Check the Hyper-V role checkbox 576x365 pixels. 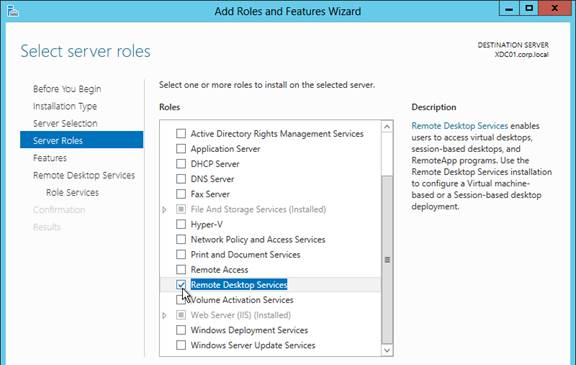click(x=181, y=224)
